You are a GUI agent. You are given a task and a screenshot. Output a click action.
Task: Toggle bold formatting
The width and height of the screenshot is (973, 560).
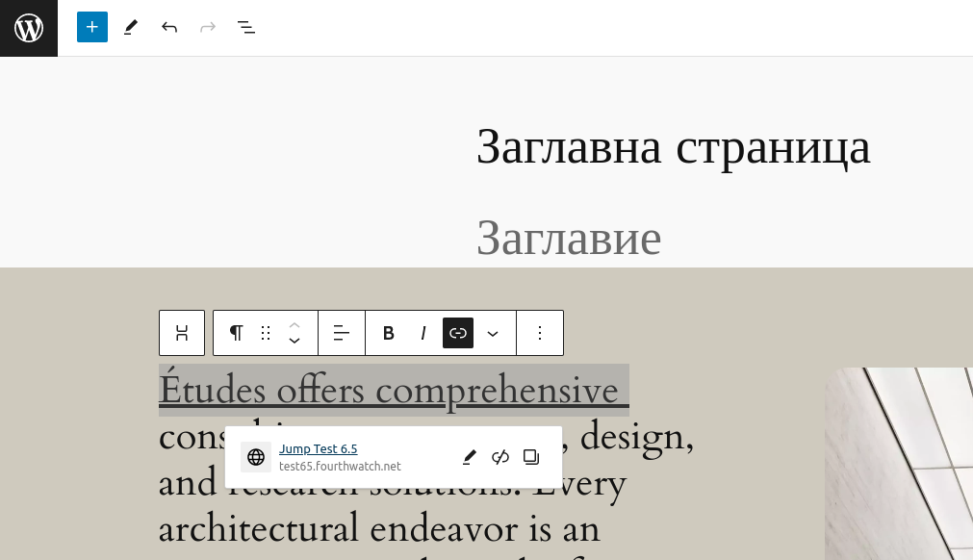tap(389, 333)
